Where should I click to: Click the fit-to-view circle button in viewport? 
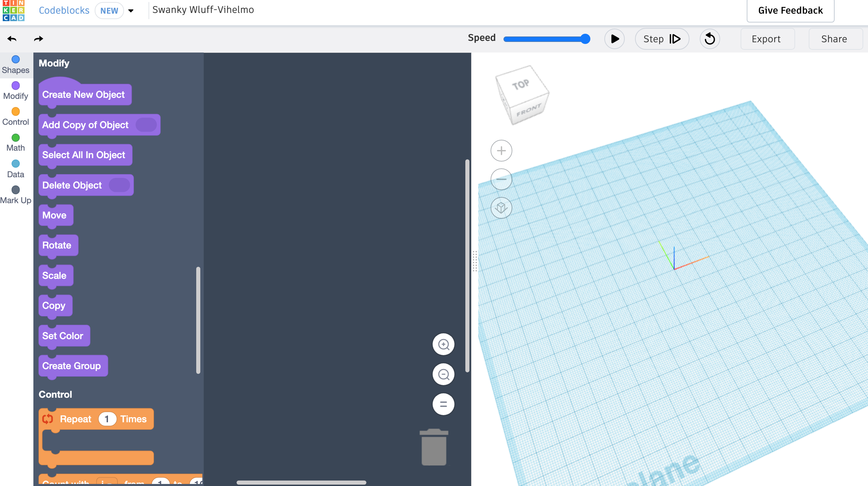tap(443, 404)
